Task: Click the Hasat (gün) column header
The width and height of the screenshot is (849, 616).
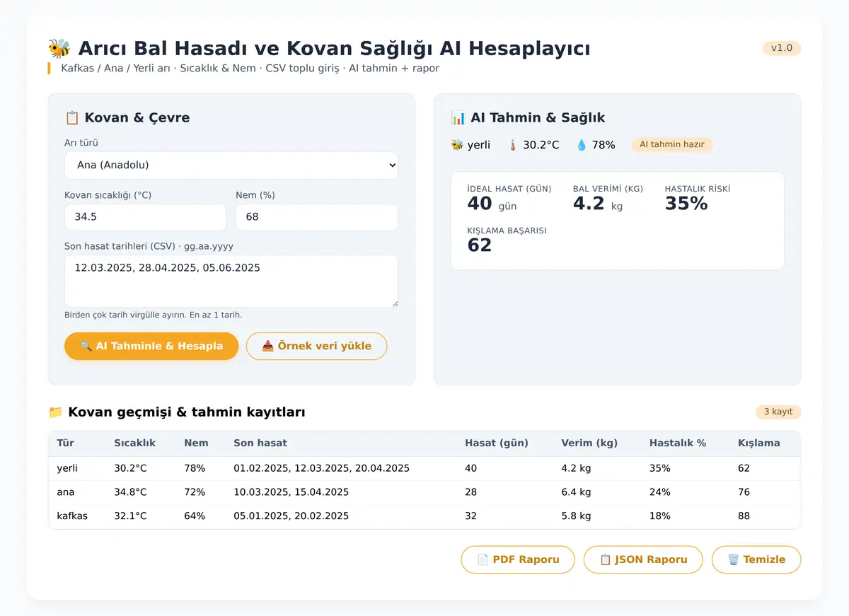Action: click(497, 443)
